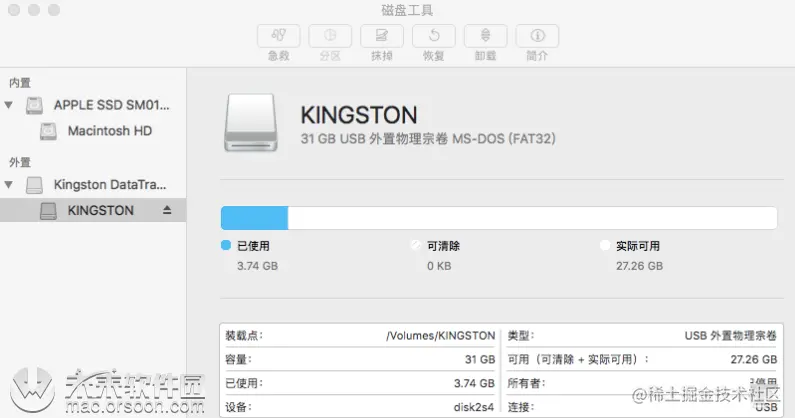Hit the Unmount (卸载) toolbar icon
Screen dimensions: 795x418
[x=485, y=36]
